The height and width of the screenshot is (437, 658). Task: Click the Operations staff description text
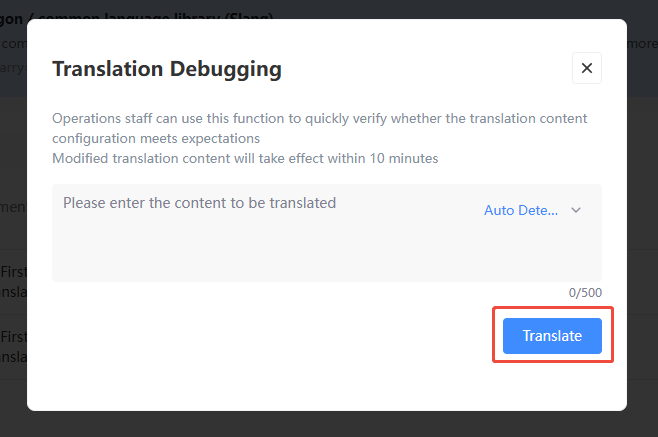pos(319,128)
